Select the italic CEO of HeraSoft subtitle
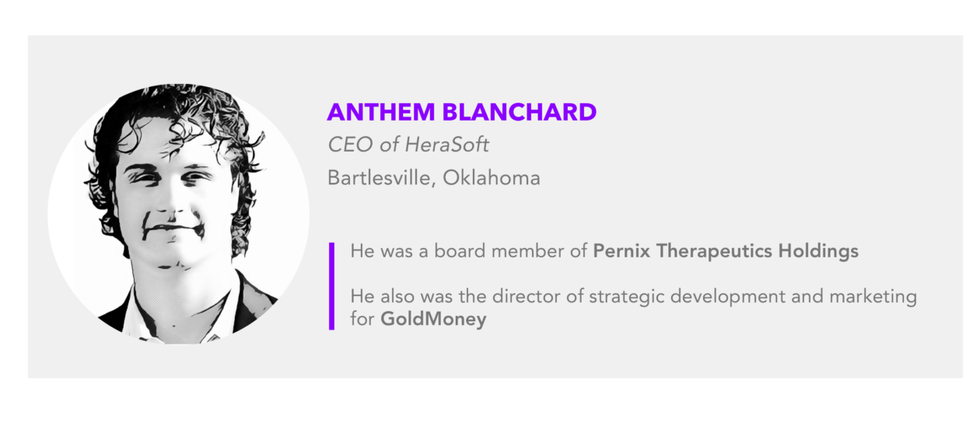The height and width of the screenshot is (430, 980). tap(408, 145)
